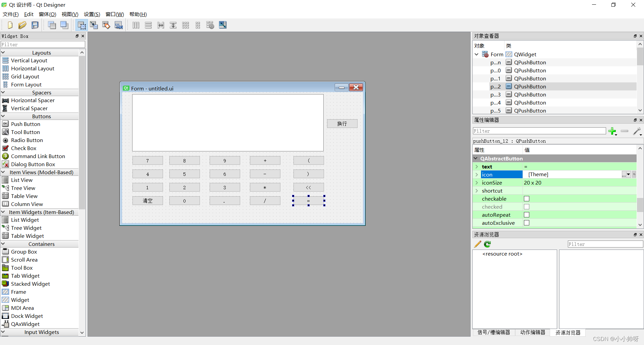The width and height of the screenshot is (644, 345).
Task: Select the << button on the form
Action: 309,187
